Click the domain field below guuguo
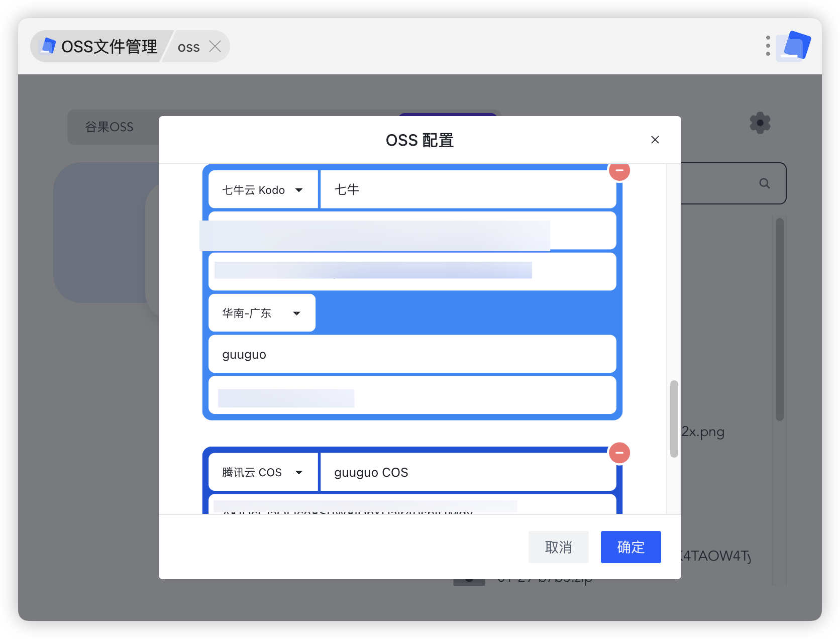Screen dimensions: 840x639 pos(412,395)
